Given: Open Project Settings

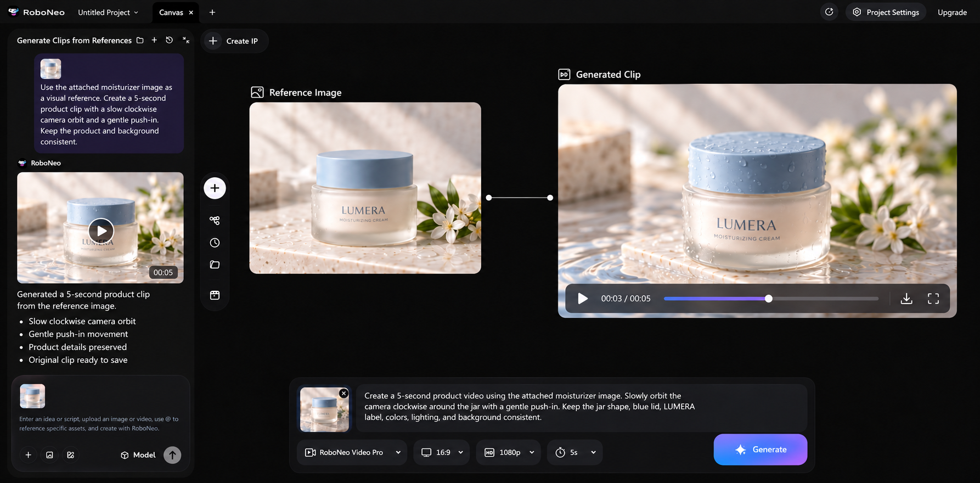Looking at the screenshot, I should pos(886,12).
